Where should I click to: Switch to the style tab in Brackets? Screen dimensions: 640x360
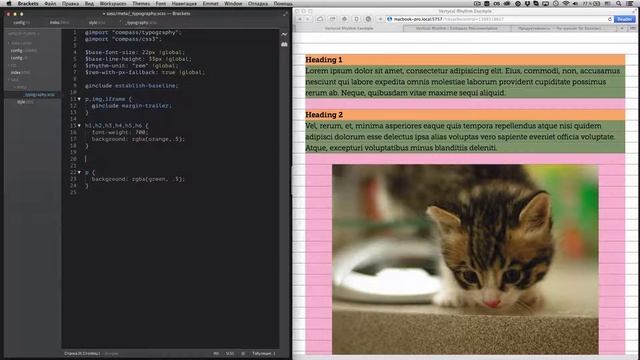(x=97, y=23)
